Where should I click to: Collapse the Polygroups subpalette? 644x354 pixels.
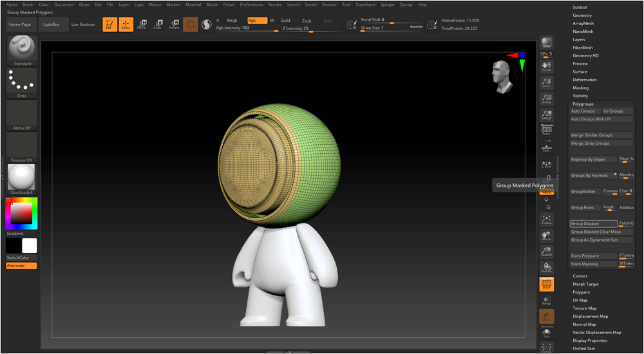tap(583, 104)
